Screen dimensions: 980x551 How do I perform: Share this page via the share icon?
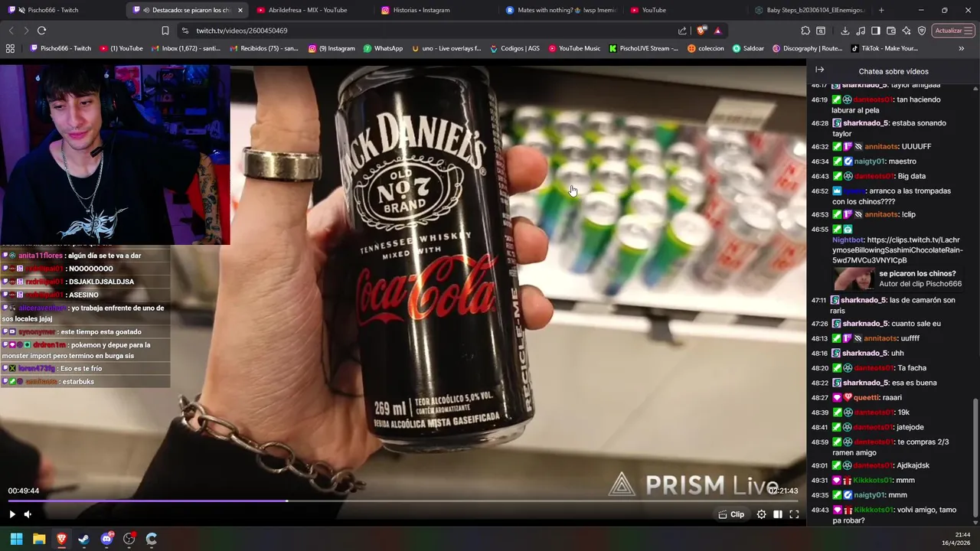pos(682,31)
